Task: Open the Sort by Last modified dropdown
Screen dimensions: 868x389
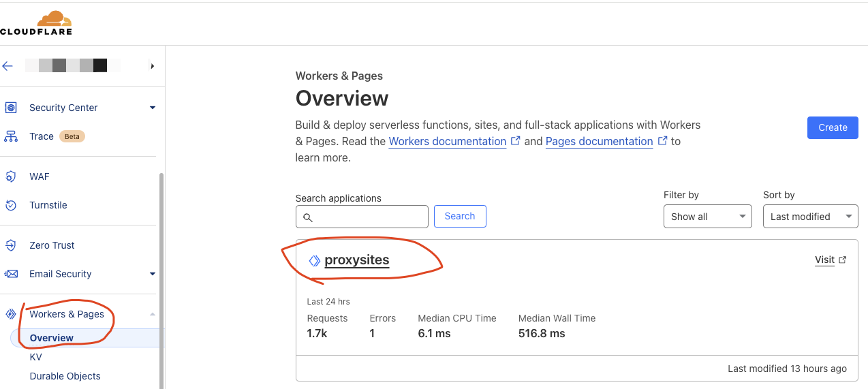Action: tap(810, 217)
